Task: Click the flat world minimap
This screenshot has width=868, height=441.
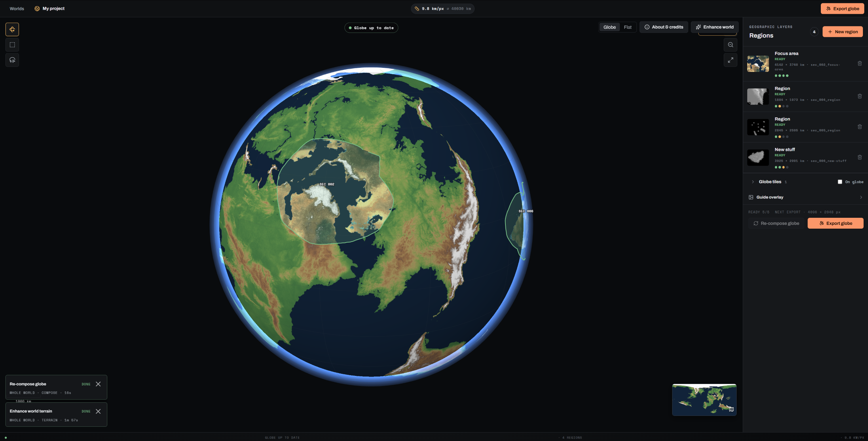Action: click(x=704, y=400)
